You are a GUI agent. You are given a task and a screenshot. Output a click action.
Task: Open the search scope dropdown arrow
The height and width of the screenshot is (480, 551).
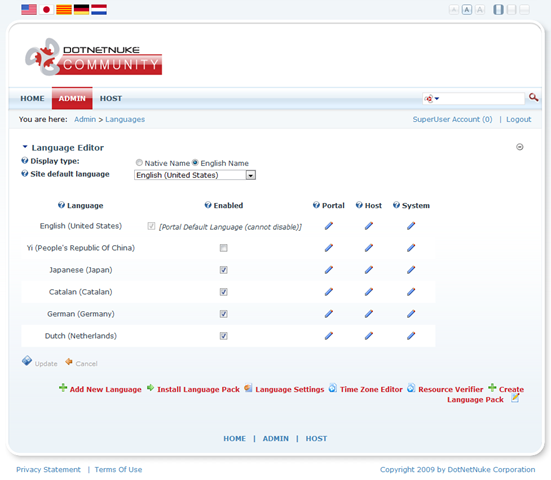click(x=437, y=98)
